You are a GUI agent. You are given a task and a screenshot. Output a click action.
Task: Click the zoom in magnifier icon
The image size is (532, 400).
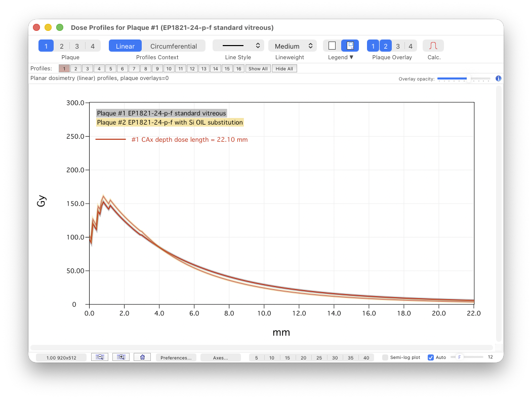pos(121,356)
